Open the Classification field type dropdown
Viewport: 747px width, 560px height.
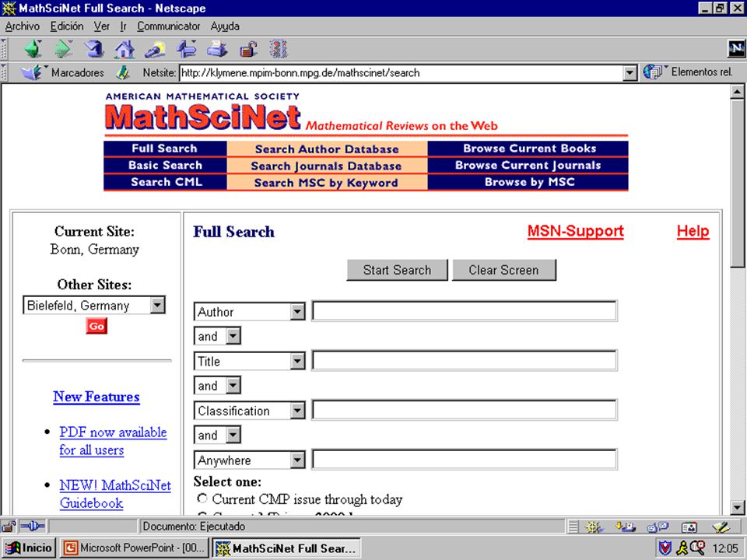click(x=297, y=411)
